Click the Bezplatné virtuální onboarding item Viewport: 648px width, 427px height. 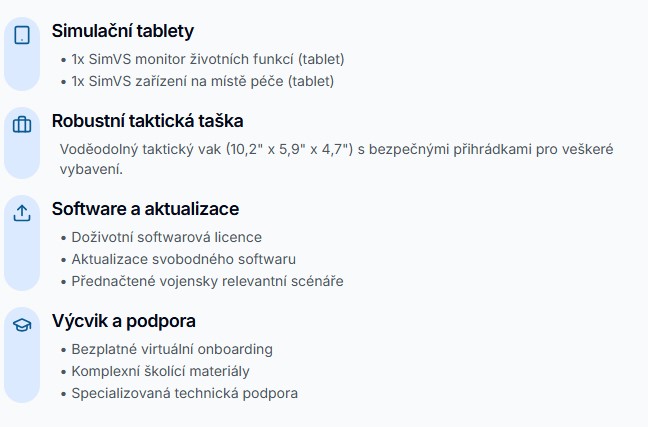[172, 349]
